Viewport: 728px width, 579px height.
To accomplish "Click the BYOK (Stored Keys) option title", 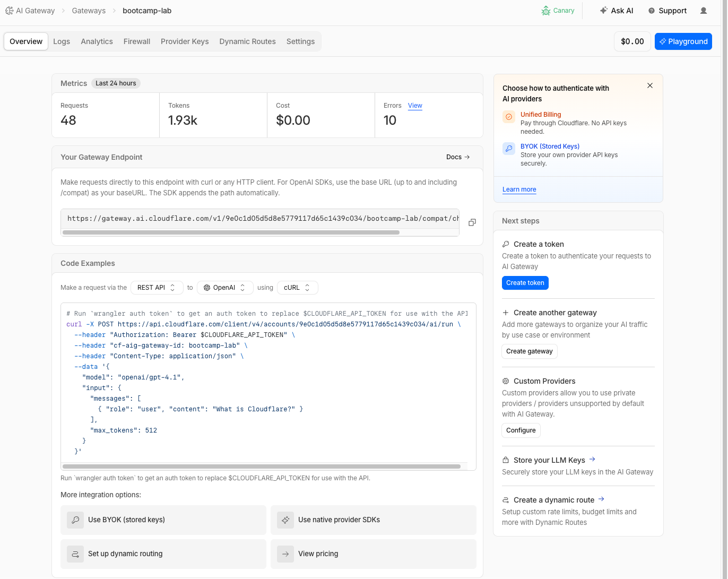I will [x=550, y=146].
